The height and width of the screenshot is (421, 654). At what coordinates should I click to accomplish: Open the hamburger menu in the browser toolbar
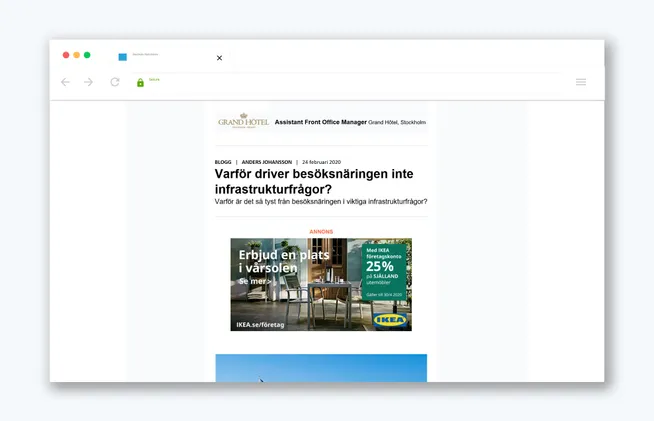point(581,82)
